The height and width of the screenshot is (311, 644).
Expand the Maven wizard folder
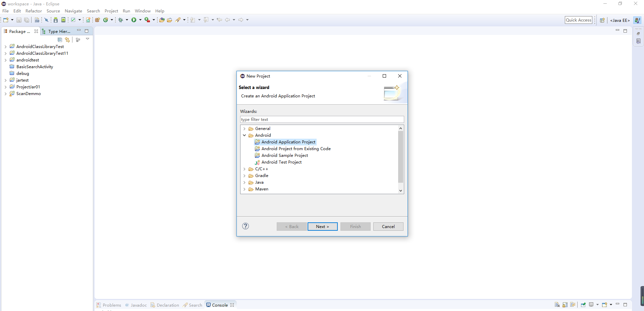point(245,189)
